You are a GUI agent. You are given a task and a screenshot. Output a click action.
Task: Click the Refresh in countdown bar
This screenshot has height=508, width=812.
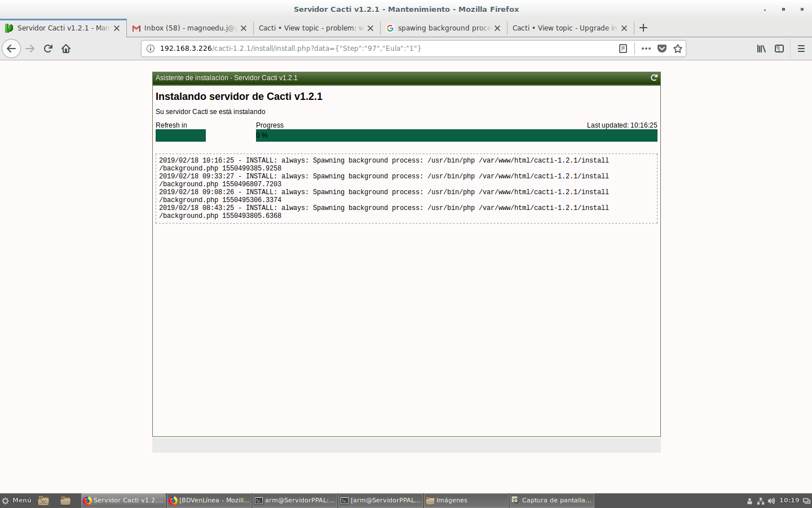(180, 135)
